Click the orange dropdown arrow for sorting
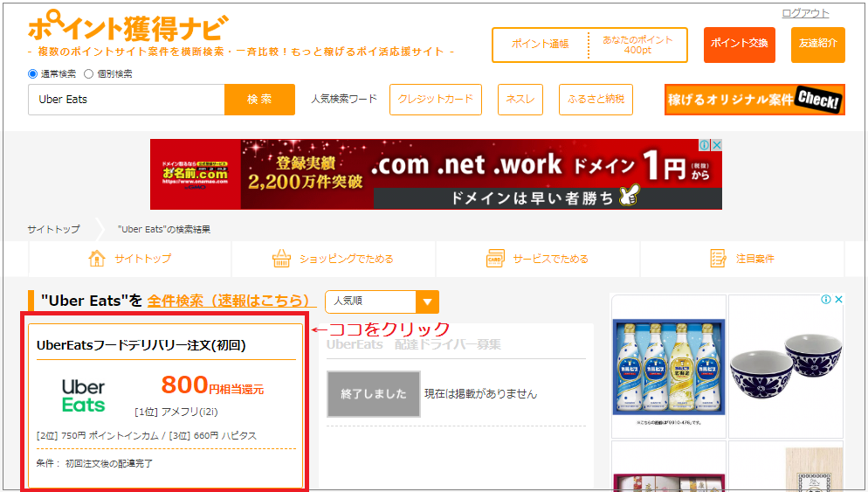 point(427,302)
